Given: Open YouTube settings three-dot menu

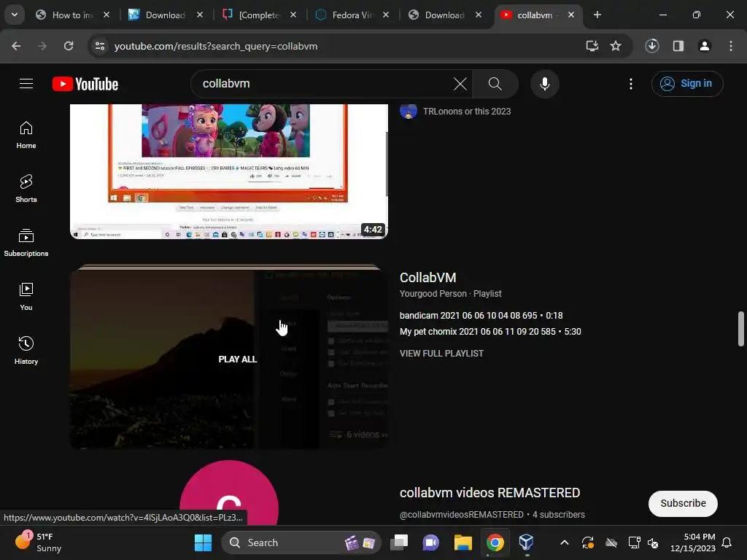Looking at the screenshot, I should pyautogui.click(x=631, y=84).
